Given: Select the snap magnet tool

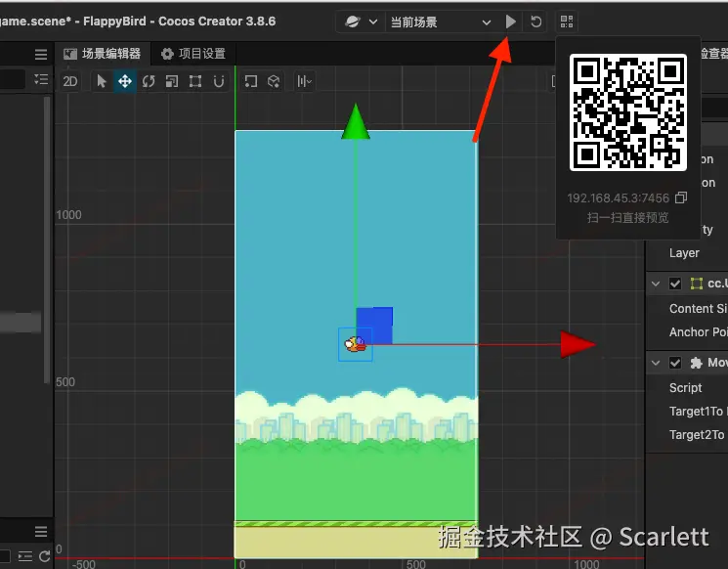Looking at the screenshot, I should [219, 81].
